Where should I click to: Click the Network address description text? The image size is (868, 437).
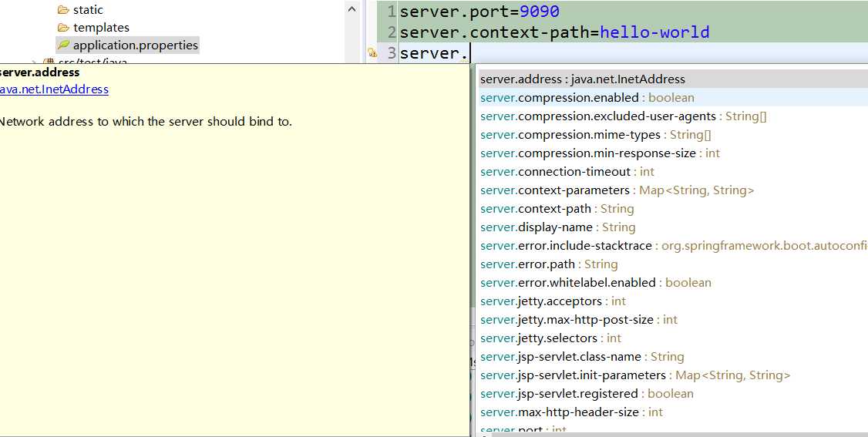coord(145,122)
